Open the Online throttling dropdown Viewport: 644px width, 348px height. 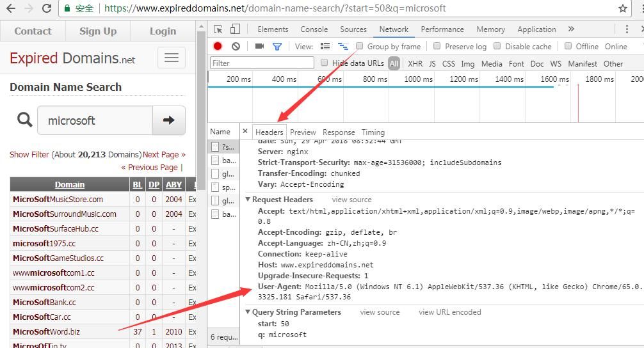(616, 46)
